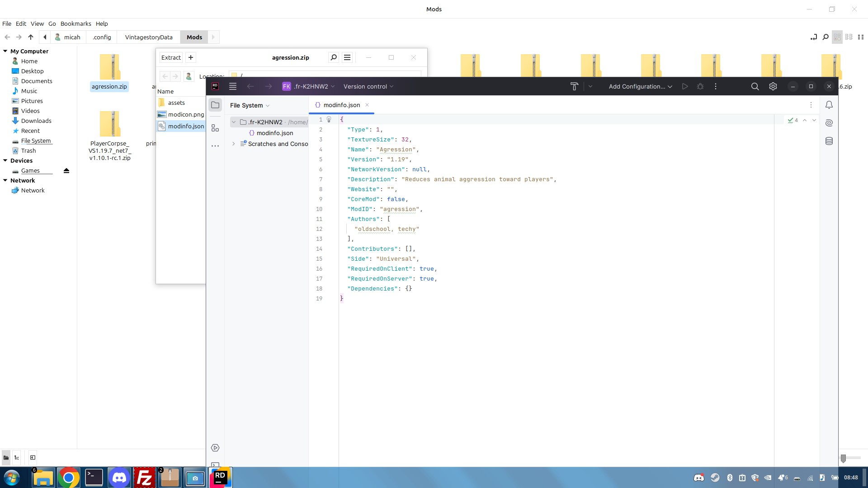Open the Database tool window icon
This screenshot has height=488, width=868.
pyautogui.click(x=829, y=141)
